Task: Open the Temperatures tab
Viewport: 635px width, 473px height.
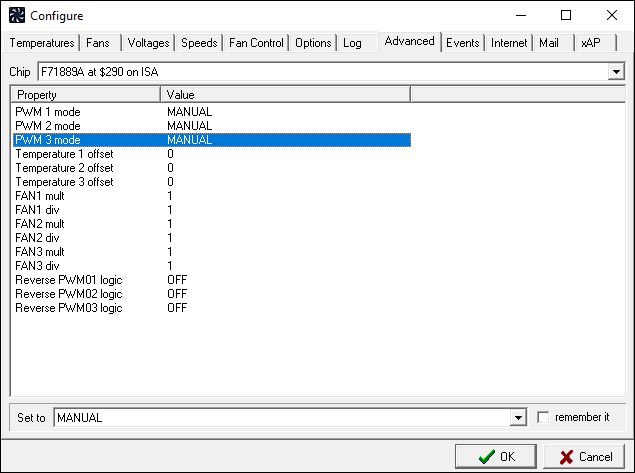Action: (x=42, y=43)
